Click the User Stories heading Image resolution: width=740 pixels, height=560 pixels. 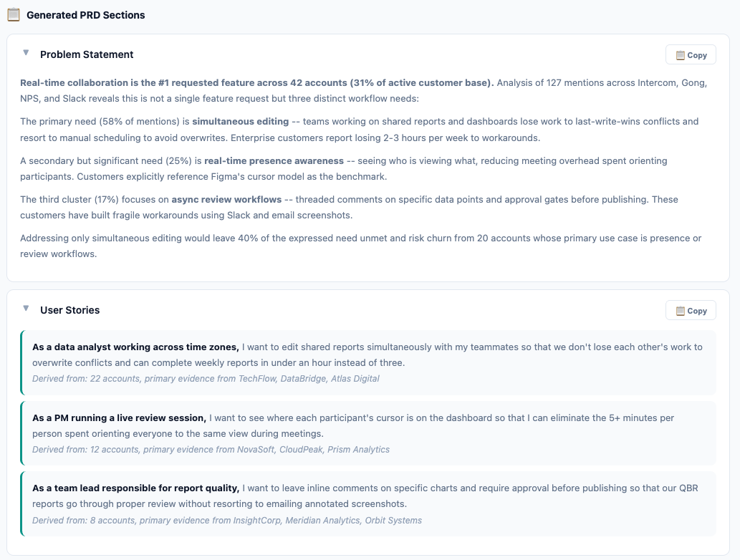click(x=70, y=310)
